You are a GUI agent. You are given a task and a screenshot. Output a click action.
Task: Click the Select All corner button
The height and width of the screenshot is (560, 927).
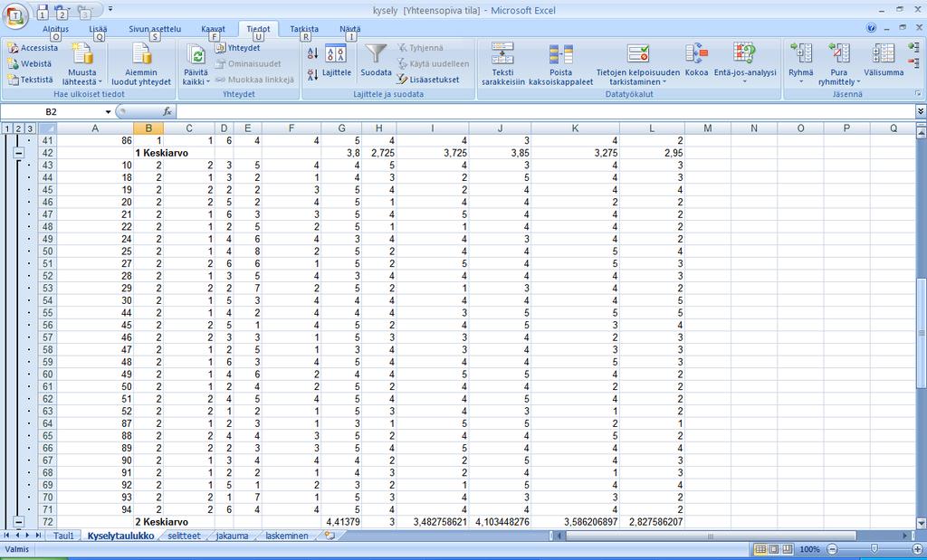tap(47, 128)
